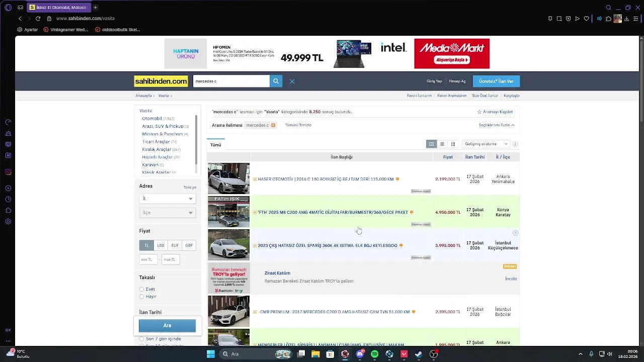Sort by the 'Fiyat' column header
Screen dimensions: 644x362
click(x=448, y=157)
